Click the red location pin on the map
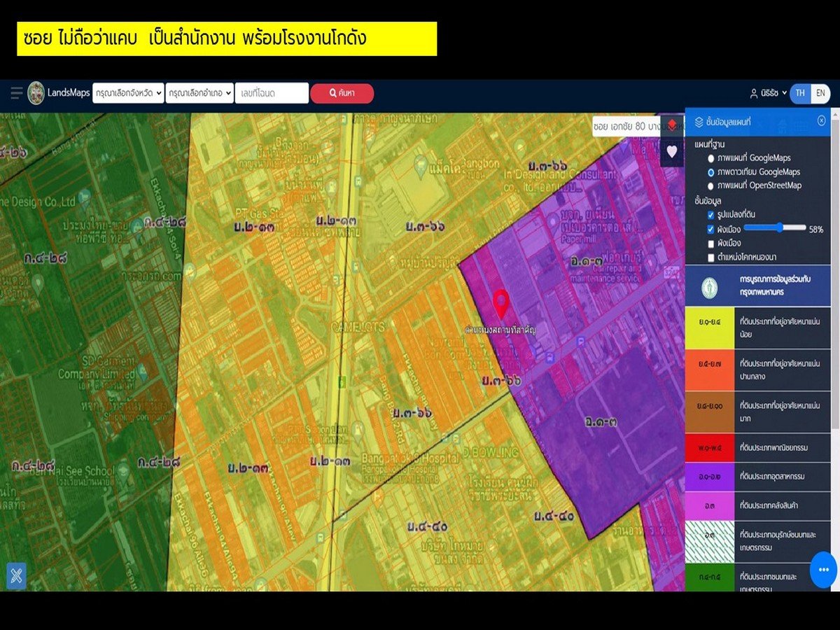 click(x=500, y=304)
